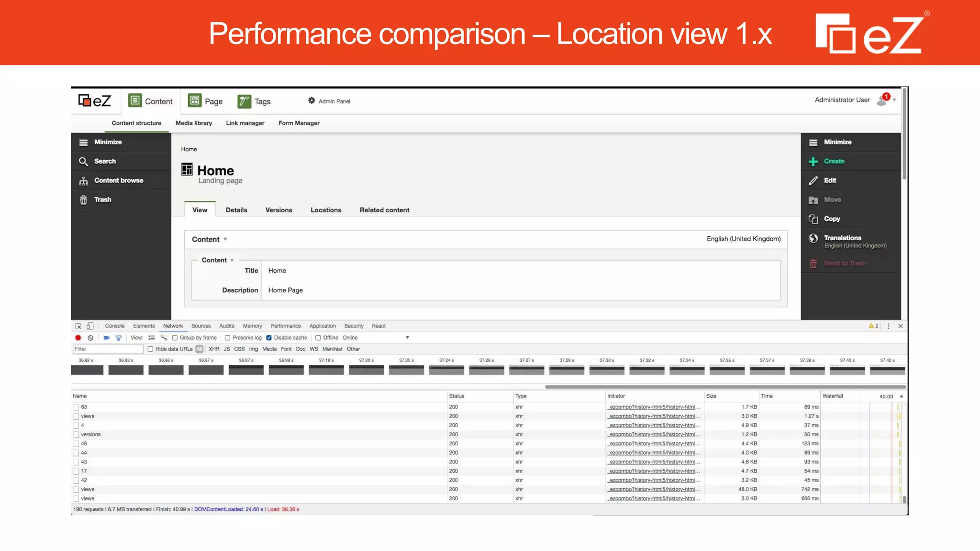Image resolution: width=980 pixels, height=551 pixels.
Task: Click initiator link for request 63
Action: point(655,408)
